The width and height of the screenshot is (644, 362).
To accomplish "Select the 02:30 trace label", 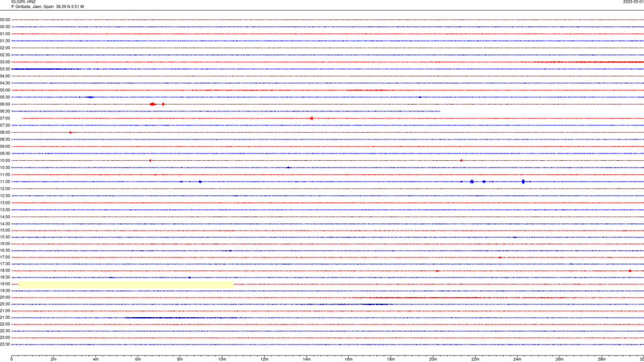I will tap(5, 55).
